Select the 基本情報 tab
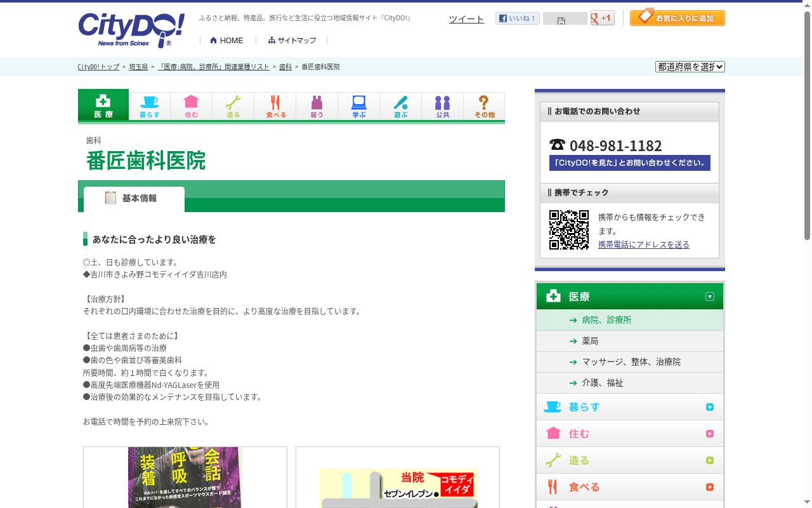 click(134, 199)
